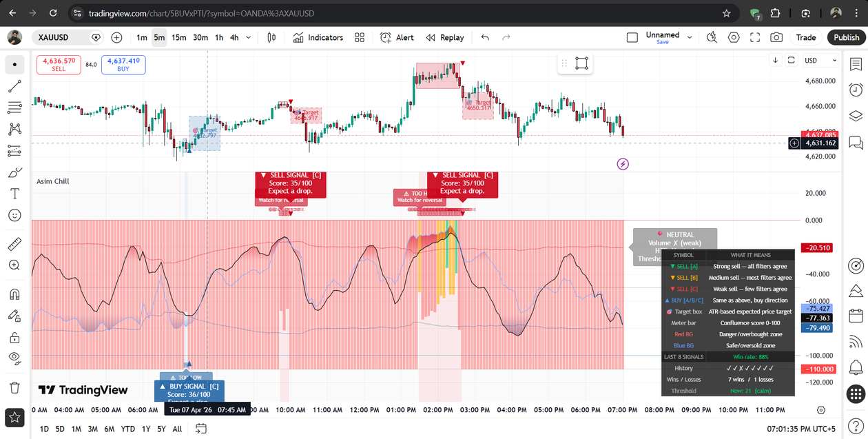
Task: Select the text annotation tool
Action: (x=14, y=194)
